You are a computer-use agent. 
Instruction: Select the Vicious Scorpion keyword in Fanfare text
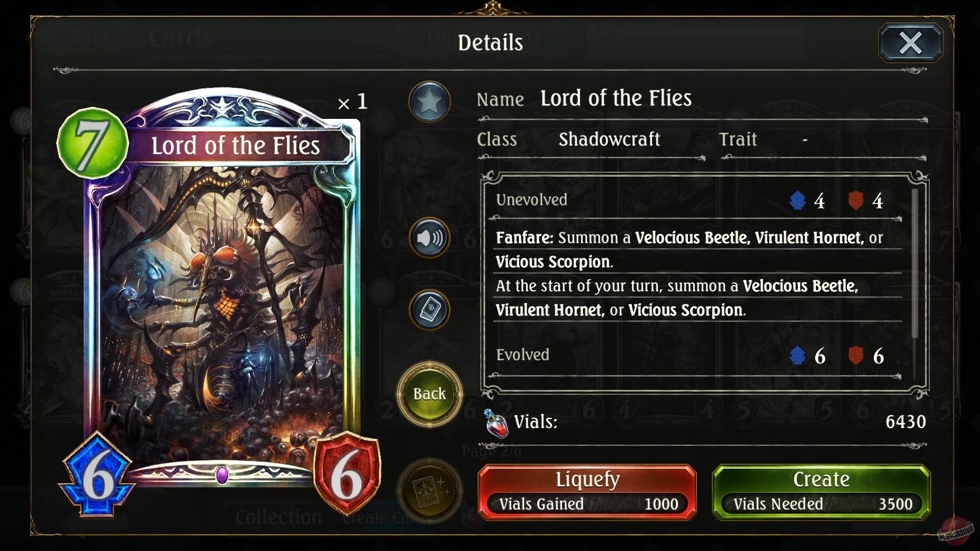pos(553,262)
